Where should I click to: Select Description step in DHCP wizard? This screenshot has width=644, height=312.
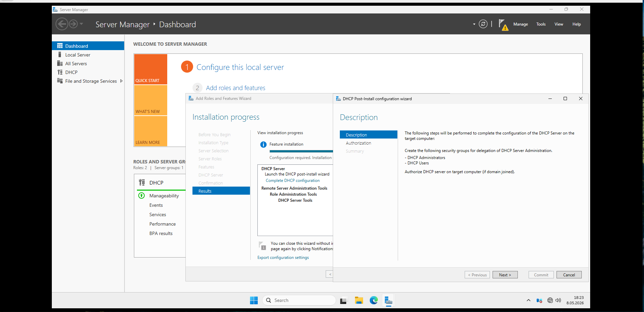368,135
